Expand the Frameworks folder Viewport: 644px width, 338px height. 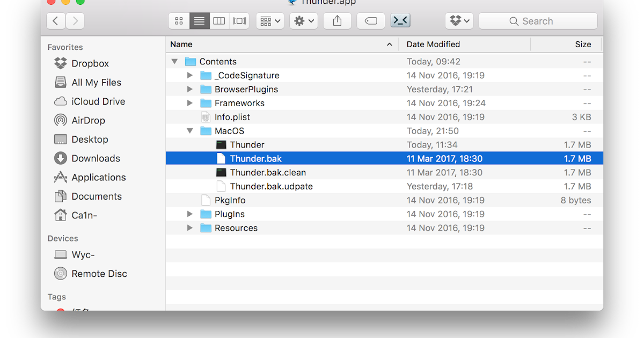click(189, 103)
